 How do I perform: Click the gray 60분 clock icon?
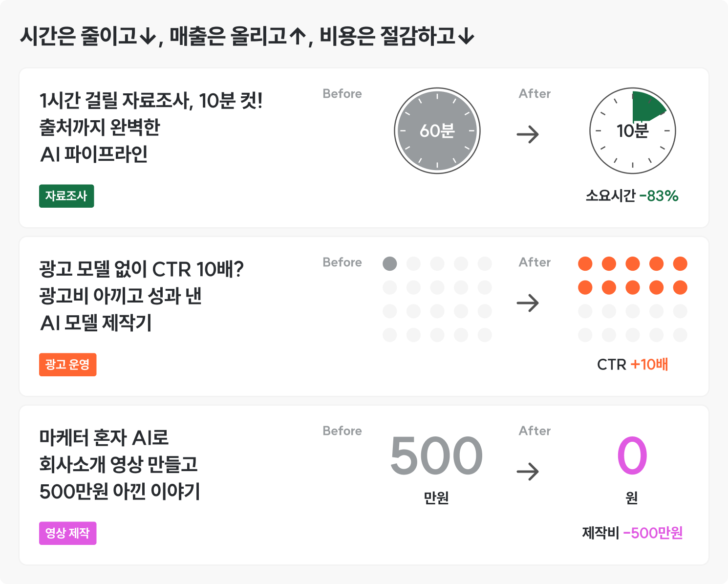point(437,130)
